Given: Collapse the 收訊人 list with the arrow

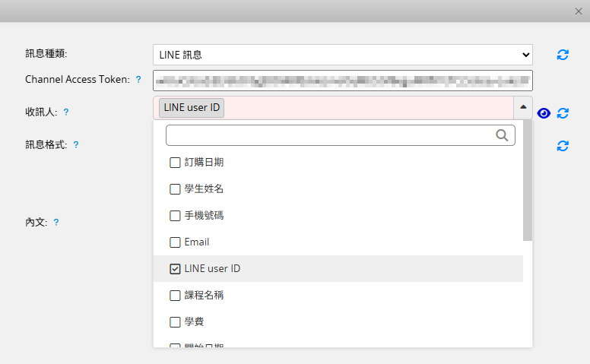Looking at the screenshot, I should tap(523, 108).
